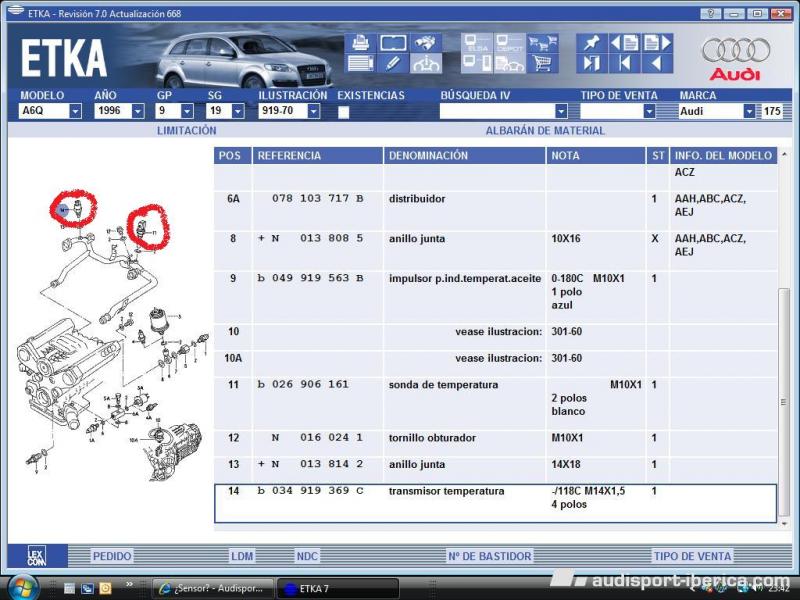The image size is (800, 600).
Task: Open the MODELO dropdown arrow
Action: [x=75, y=111]
